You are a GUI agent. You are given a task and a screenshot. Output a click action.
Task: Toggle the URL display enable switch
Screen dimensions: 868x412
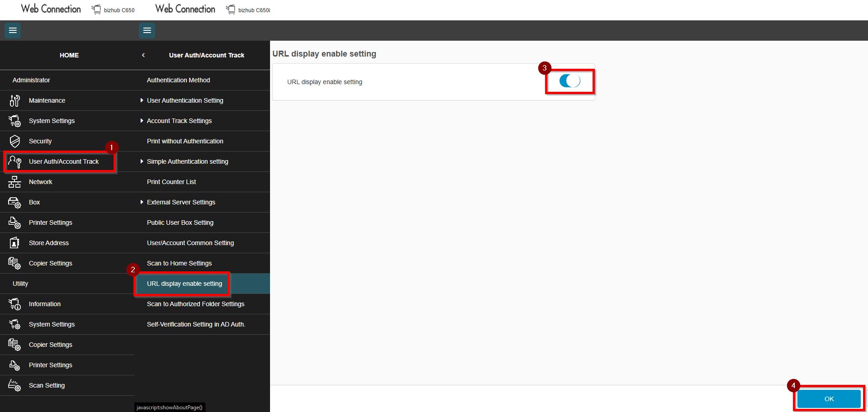click(569, 81)
